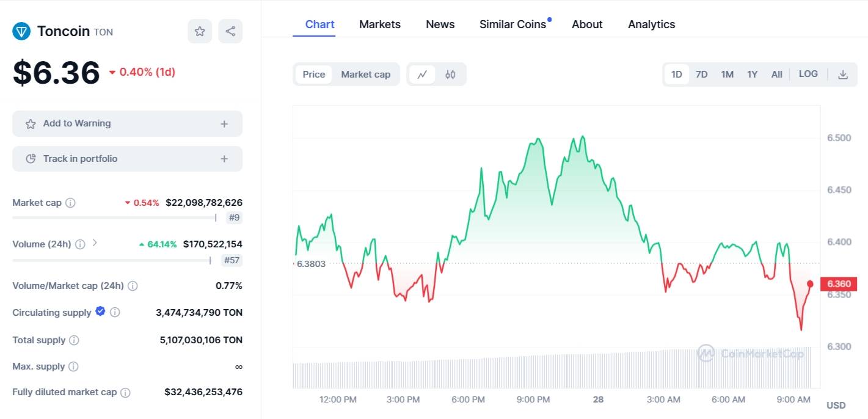This screenshot has height=419, width=868.
Task: Click the plus sign on Track in portfolio
Action: click(224, 159)
